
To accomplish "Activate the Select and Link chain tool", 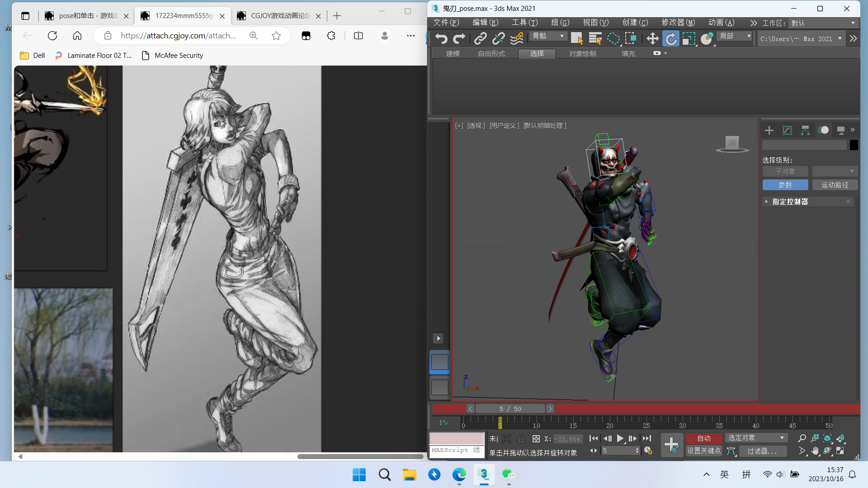I will (480, 39).
